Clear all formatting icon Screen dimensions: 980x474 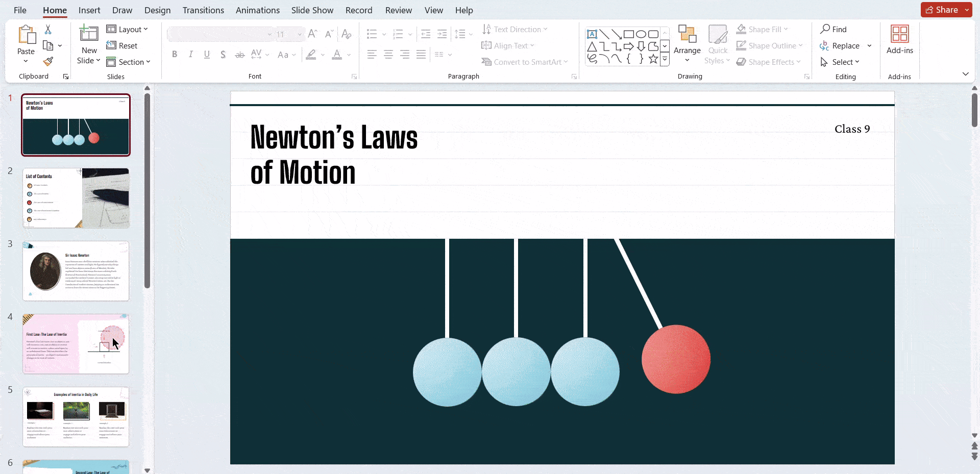pos(346,34)
